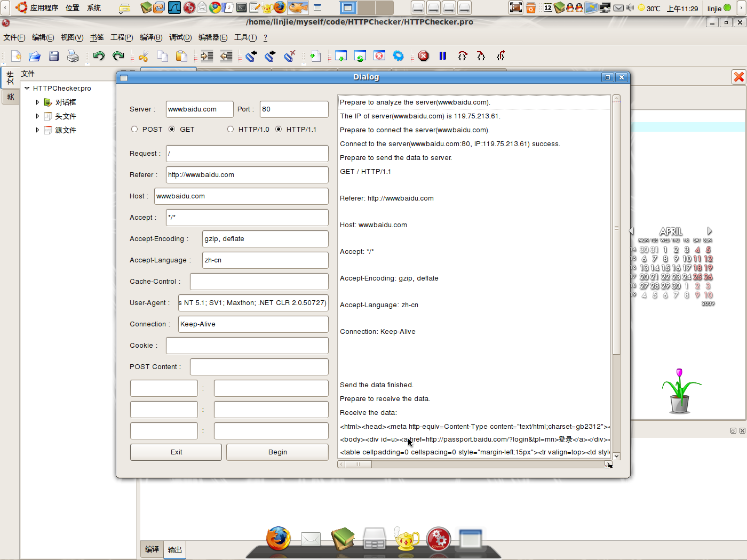Click the Paste clipboard icon
This screenshot has width=747, height=560.
coord(181,56)
